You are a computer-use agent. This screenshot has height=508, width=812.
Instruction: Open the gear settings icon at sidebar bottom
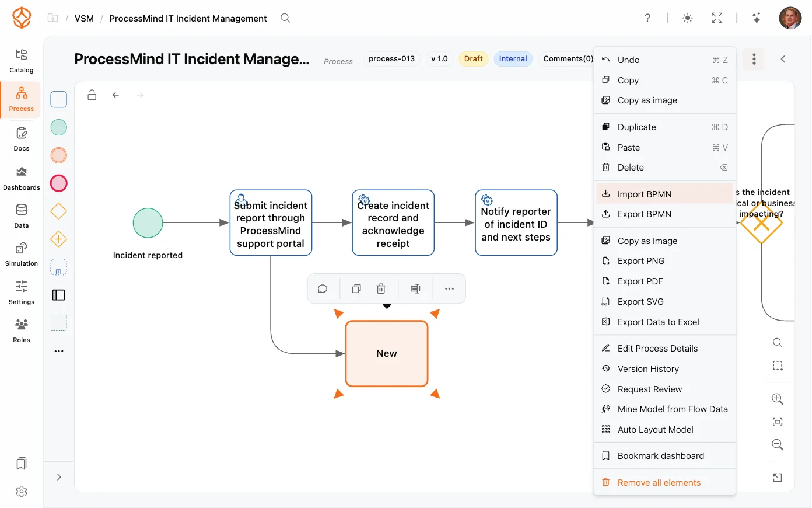click(x=22, y=492)
